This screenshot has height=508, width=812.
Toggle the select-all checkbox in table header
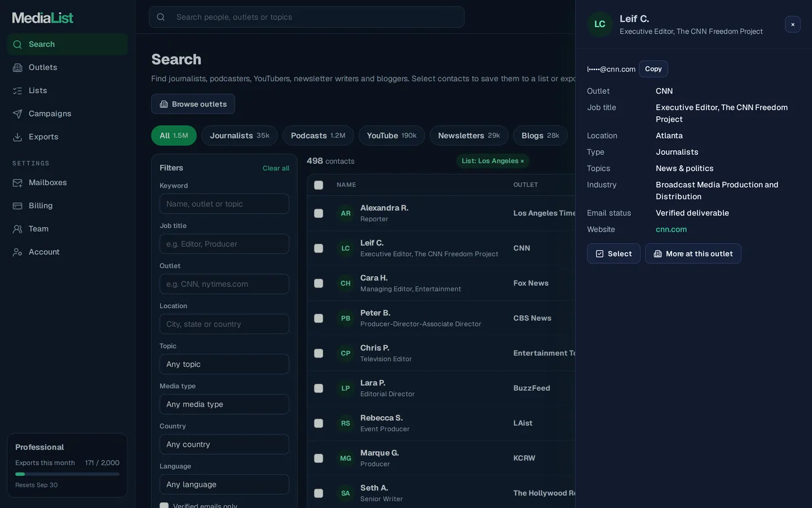(319, 185)
